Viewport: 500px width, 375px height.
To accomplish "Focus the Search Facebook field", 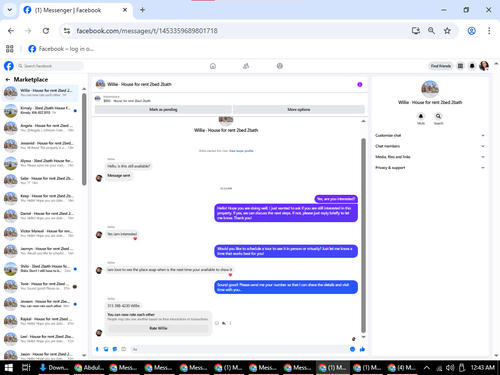I will point(49,66).
